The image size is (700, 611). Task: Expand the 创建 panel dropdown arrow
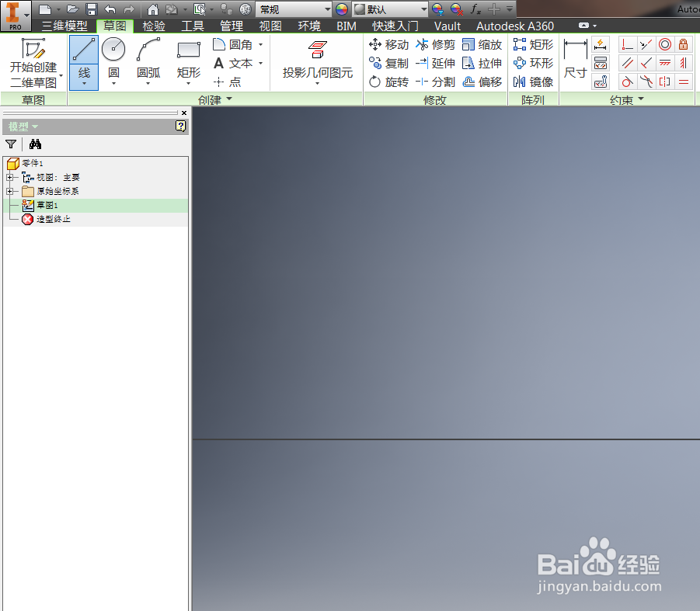point(229,99)
